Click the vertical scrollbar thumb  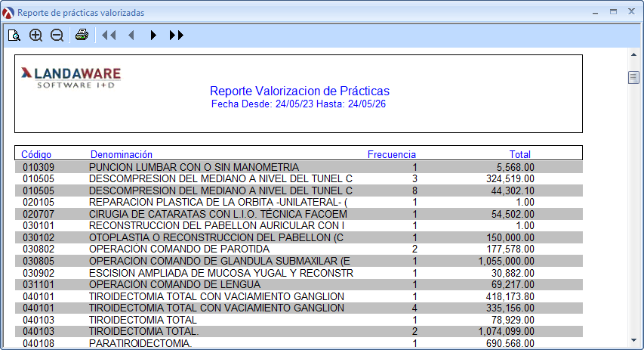coord(633,77)
